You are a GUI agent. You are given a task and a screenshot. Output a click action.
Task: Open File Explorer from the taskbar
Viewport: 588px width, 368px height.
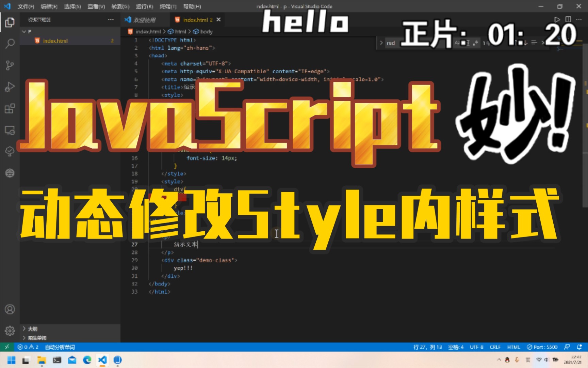point(42,360)
